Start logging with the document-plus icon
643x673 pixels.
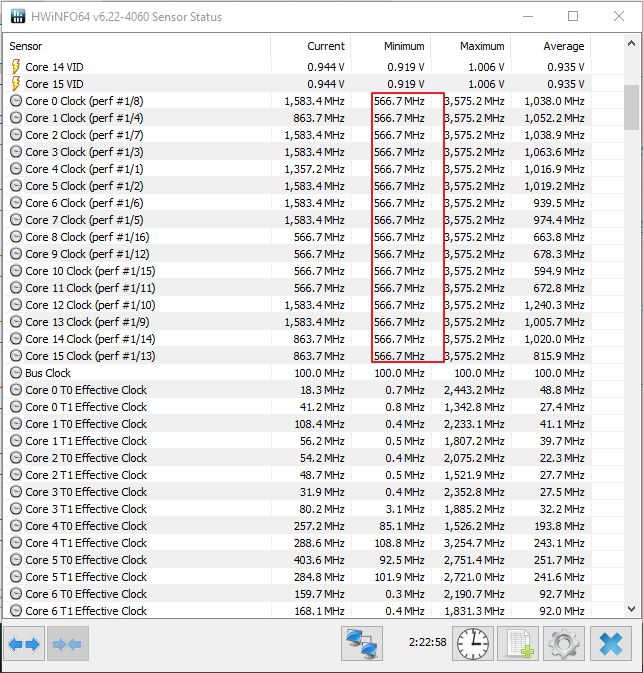coord(518,643)
